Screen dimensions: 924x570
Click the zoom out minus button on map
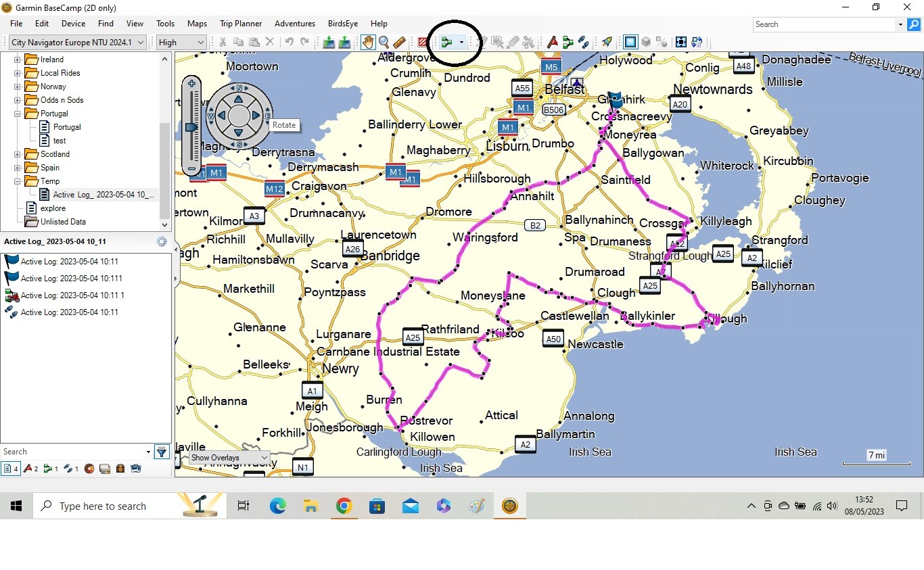coord(192,169)
